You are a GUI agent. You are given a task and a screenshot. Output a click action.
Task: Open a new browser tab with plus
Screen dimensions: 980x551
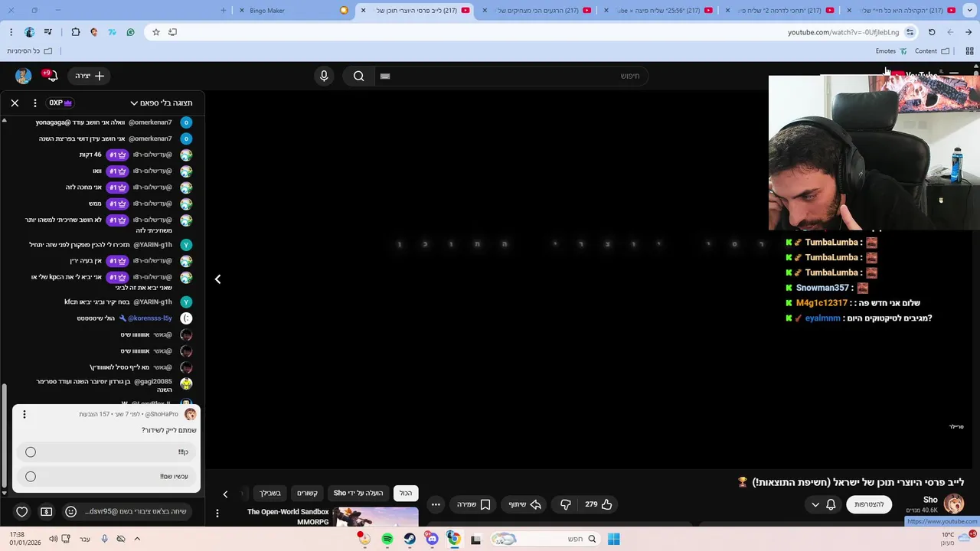224,10
